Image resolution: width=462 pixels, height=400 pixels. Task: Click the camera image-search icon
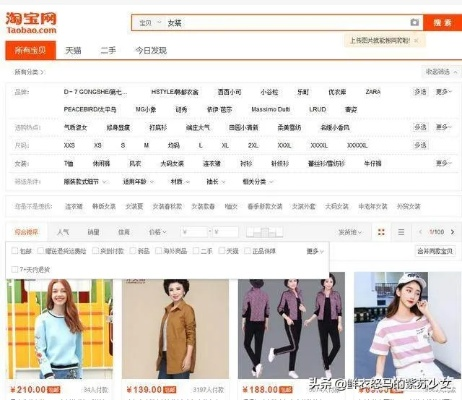414,22
